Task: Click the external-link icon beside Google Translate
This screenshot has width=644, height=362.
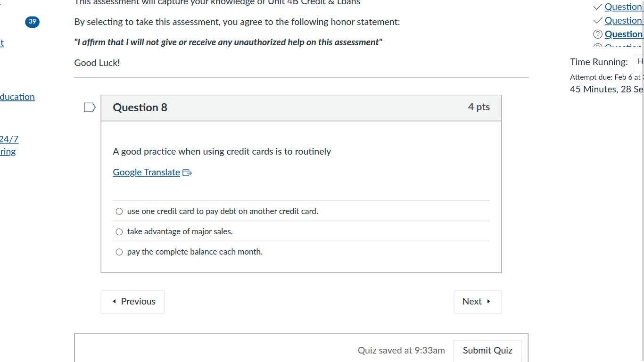Action: tap(187, 172)
